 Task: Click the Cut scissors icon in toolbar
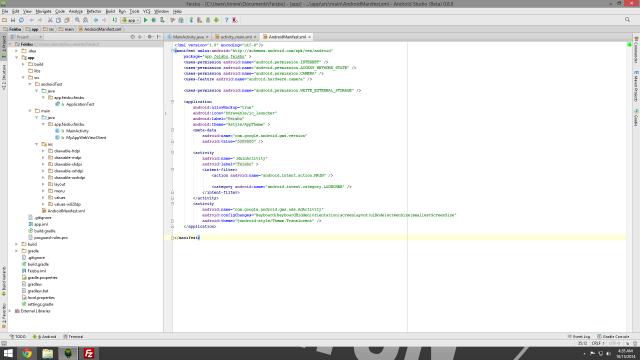pos(50,20)
